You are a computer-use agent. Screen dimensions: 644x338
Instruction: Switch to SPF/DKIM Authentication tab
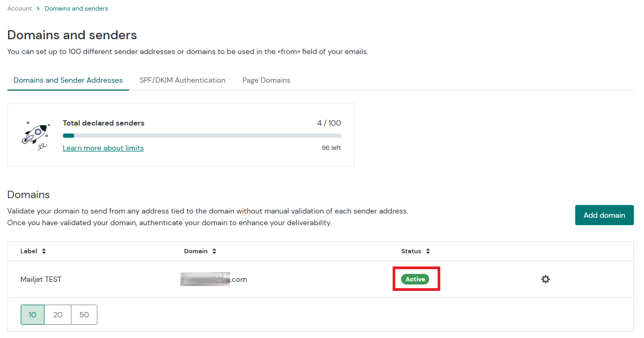(x=183, y=81)
